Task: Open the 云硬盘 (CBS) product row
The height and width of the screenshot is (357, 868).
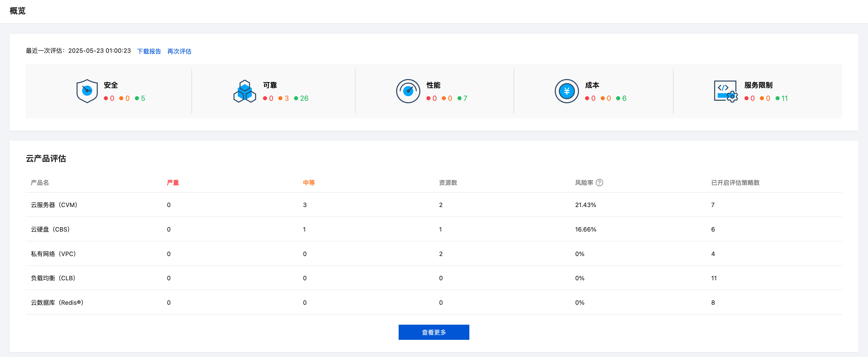Action: [50, 229]
